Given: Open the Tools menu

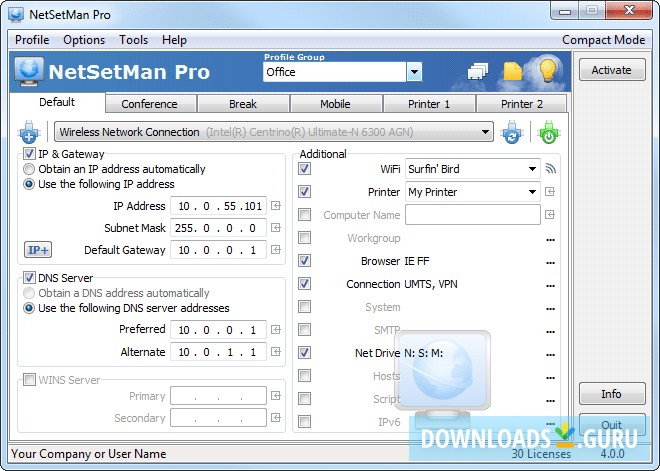Looking at the screenshot, I should click(x=133, y=40).
